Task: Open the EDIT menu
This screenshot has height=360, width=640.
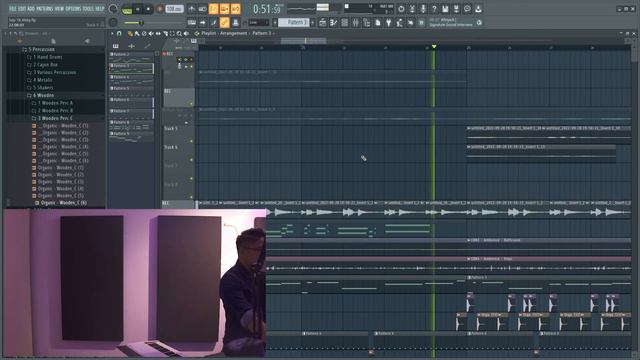Action: click(x=22, y=9)
